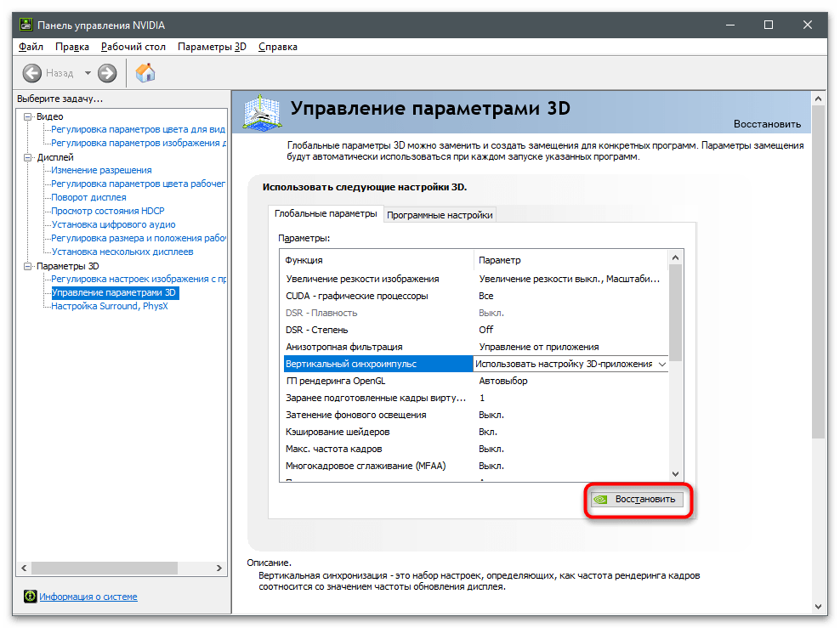Viewport: 840px width, 628px height.
Task: Click main page scrollbar down arrow
Action: click(x=818, y=607)
